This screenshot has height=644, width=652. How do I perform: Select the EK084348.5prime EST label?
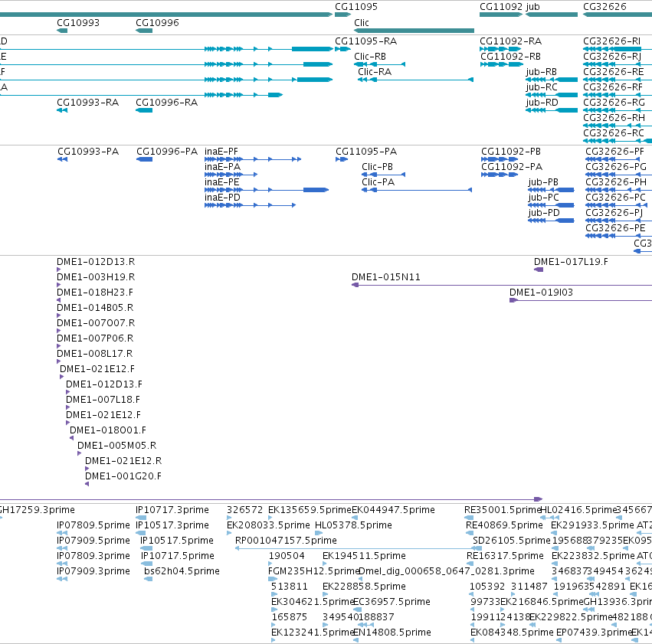point(513,633)
